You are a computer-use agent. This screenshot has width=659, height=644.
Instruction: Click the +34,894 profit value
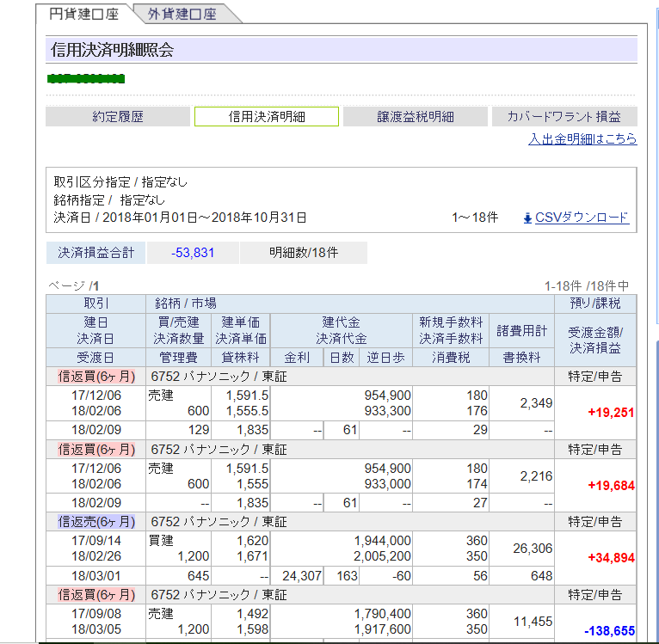pos(611,557)
